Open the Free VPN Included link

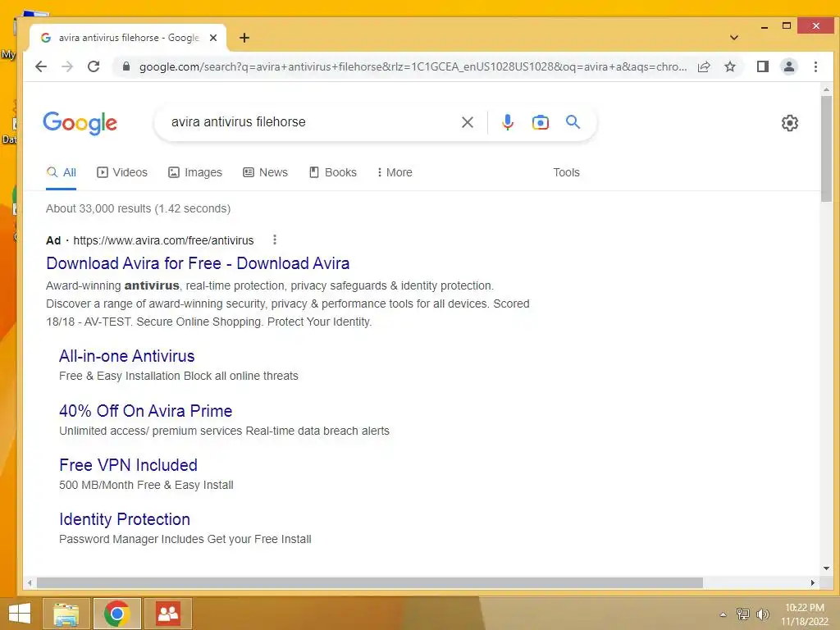tap(128, 465)
